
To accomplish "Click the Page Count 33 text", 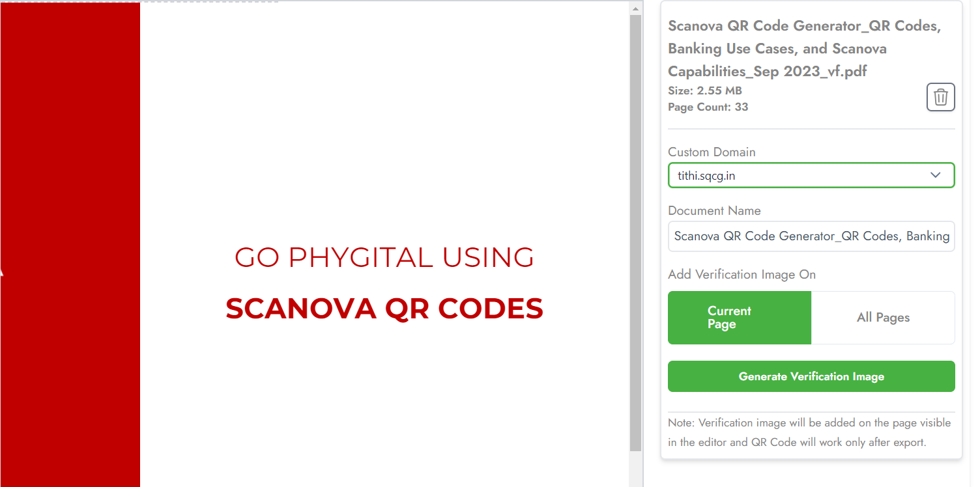I will click(708, 107).
